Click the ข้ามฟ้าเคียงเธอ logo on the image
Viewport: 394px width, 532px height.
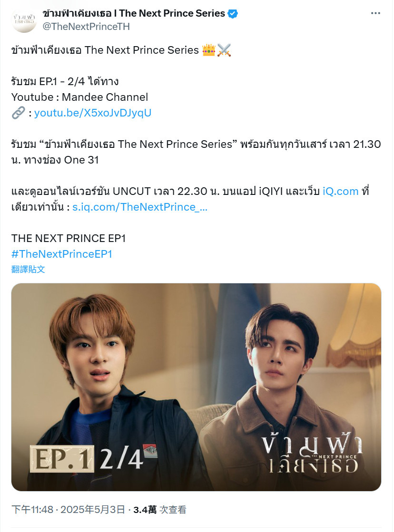(x=312, y=455)
